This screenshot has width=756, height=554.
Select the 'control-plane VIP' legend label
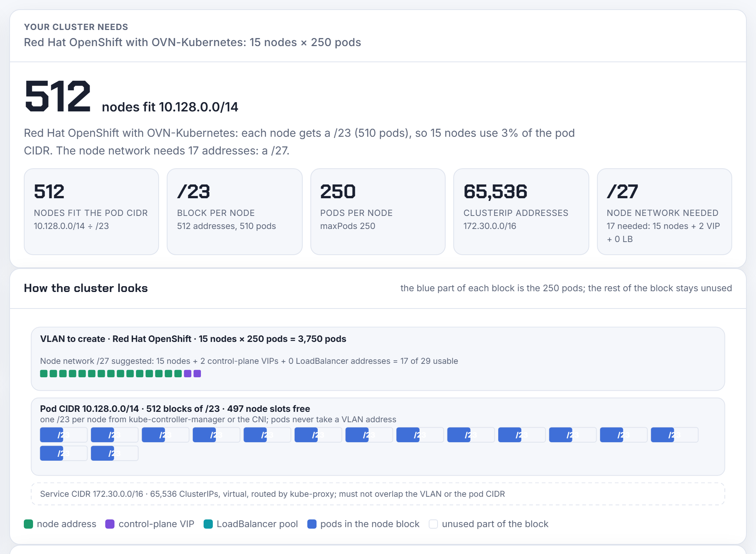pos(156,524)
